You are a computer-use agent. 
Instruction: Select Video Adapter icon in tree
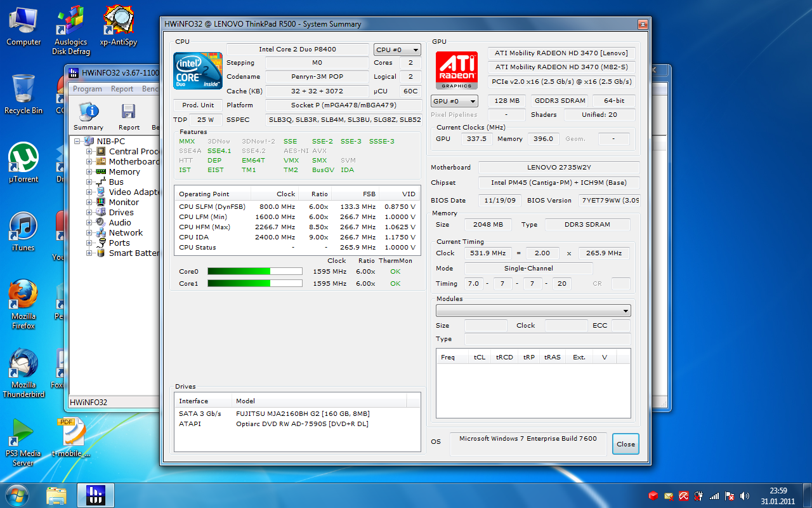coord(101,192)
